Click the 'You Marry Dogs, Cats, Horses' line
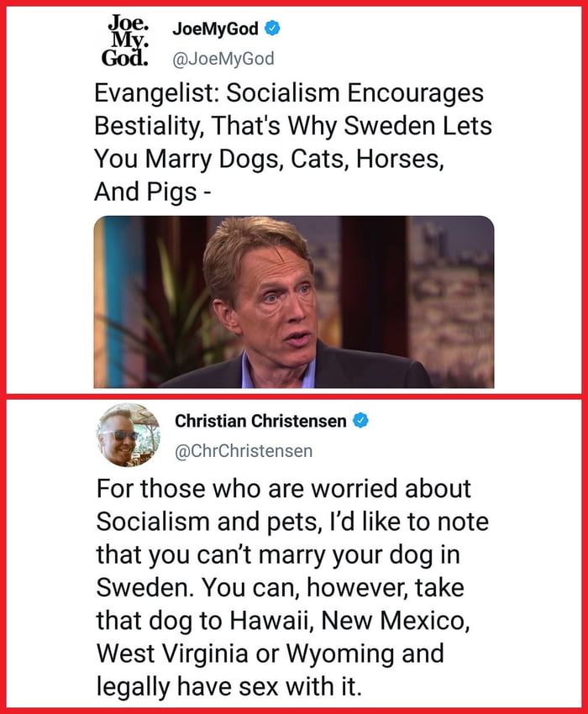588x714 pixels. click(x=269, y=160)
